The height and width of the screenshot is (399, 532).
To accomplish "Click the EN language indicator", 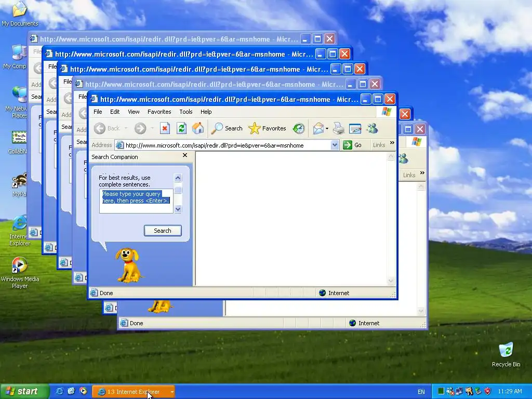I will coord(421,392).
